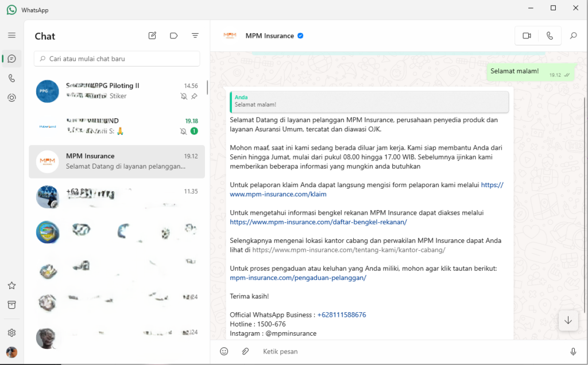Open the Settings gear
Screen dimensions: 588x365
coord(11,333)
